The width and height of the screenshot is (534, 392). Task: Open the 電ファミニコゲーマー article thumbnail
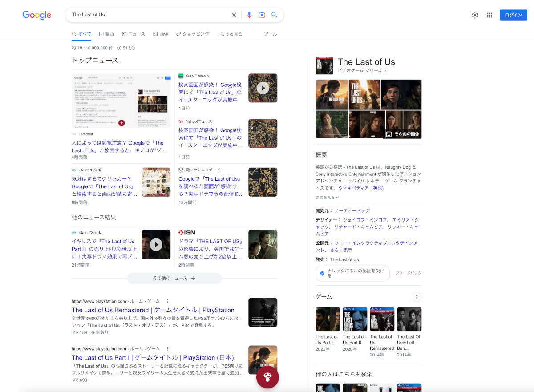[x=263, y=182]
